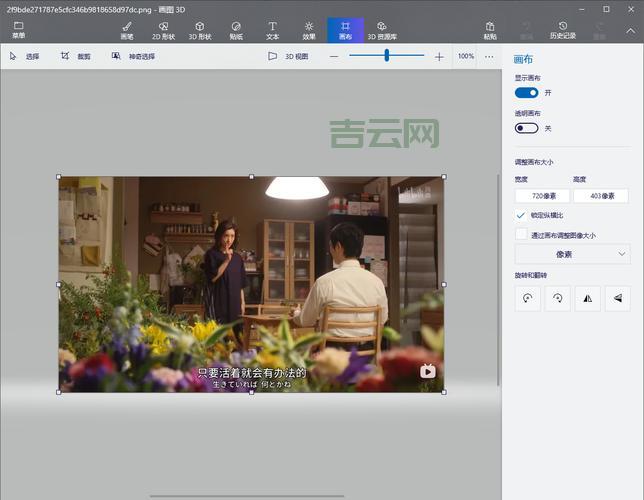Click the top-left canvas resize handle
Image resolution: width=644 pixels, height=500 pixels.
[x=59, y=177]
